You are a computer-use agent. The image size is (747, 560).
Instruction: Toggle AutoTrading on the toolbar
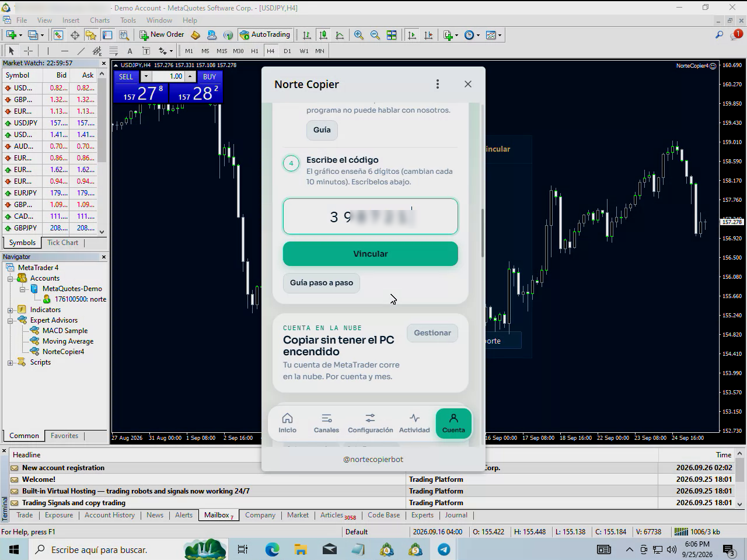coord(265,35)
